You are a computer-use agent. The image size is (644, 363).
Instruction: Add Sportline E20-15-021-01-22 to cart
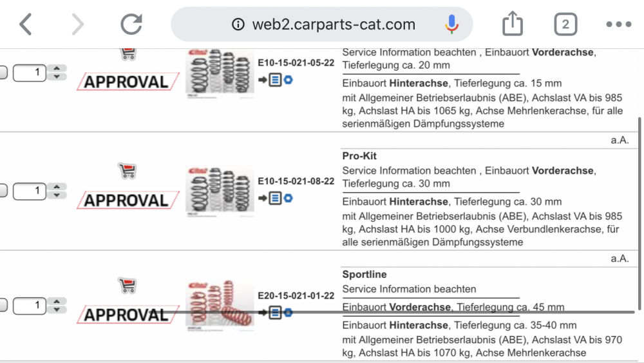128,285
